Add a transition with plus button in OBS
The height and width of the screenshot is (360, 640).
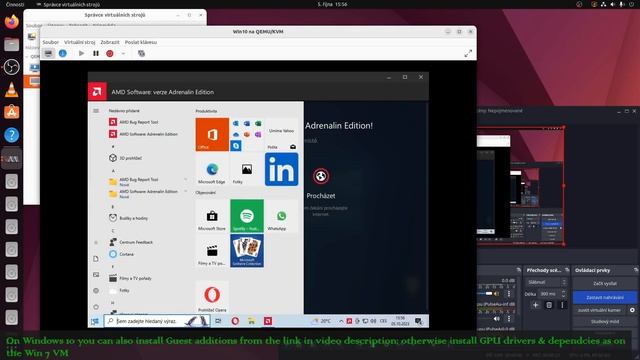[x=536, y=305]
